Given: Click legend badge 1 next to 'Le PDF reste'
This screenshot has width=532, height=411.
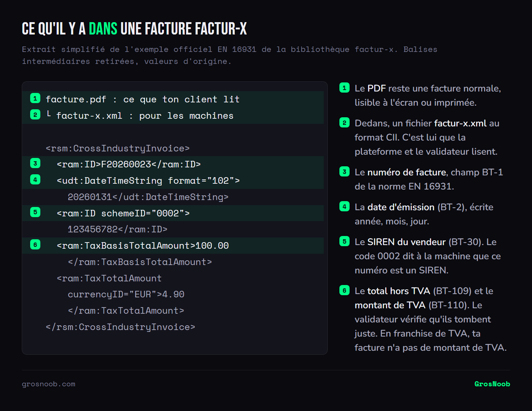Looking at the screenshot, I should click(x=344, y=88).
